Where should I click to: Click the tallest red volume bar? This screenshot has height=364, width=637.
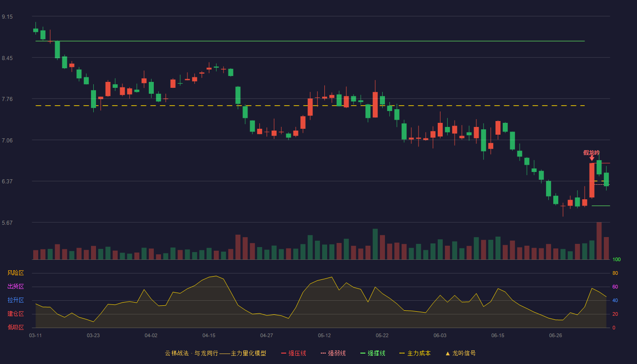tap(599, 241)
